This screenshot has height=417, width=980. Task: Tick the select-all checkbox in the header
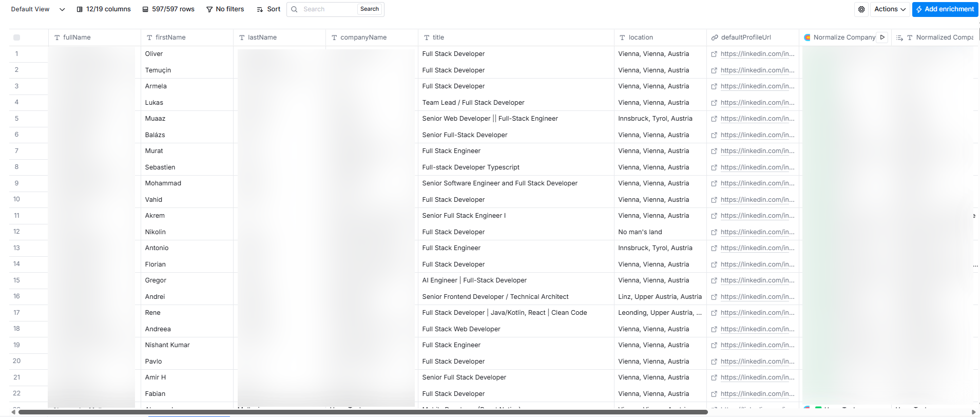coord(16,37)
